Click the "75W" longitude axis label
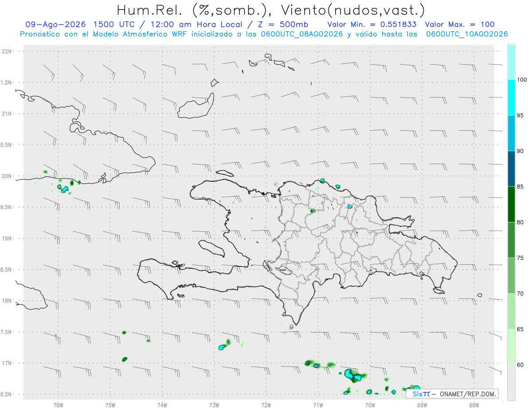Screen dimensions: 532x411 (x=110, y=405)
